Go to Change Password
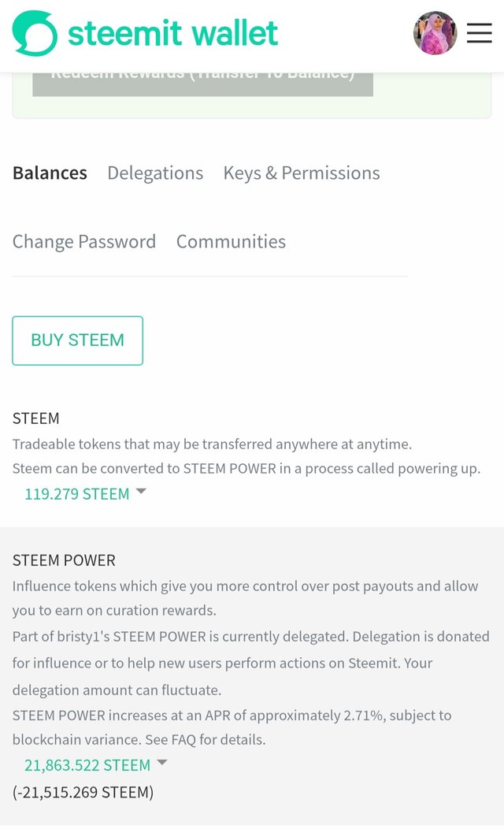 pyautogui.click(x=84, y=242)
